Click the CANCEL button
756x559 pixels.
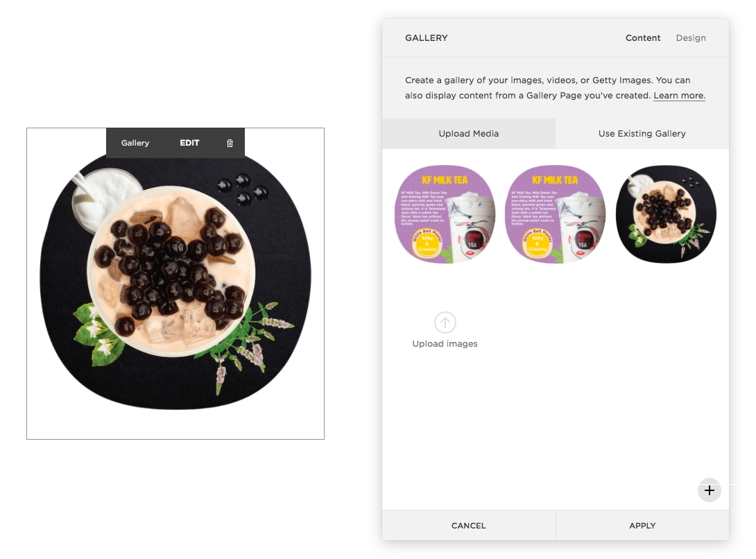pyautogui.click(x=469, y=526)
